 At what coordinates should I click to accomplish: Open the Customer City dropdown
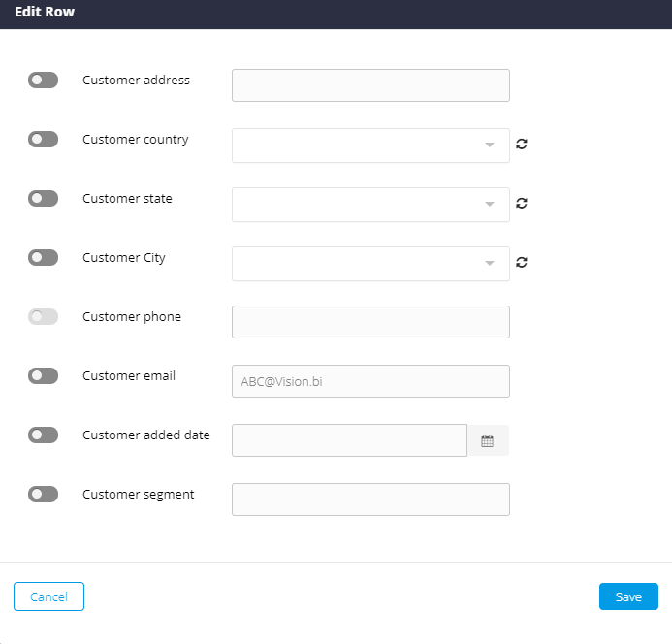coord(370,264)
